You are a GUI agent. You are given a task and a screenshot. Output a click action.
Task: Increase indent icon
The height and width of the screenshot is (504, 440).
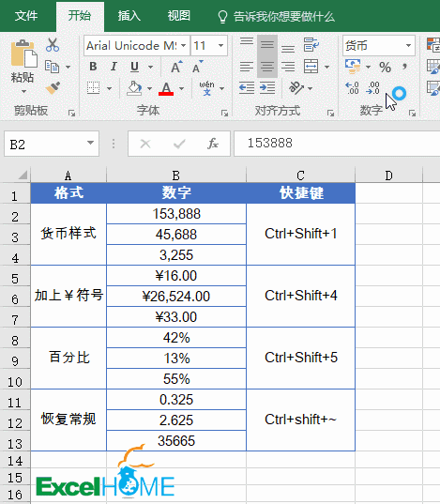coord(267,87)
